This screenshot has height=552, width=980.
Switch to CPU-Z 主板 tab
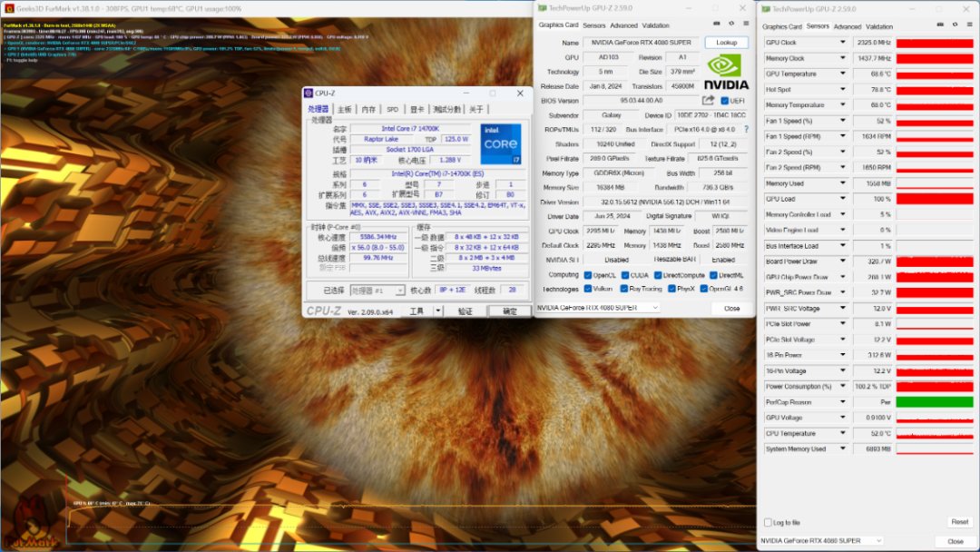click(345, 109)
